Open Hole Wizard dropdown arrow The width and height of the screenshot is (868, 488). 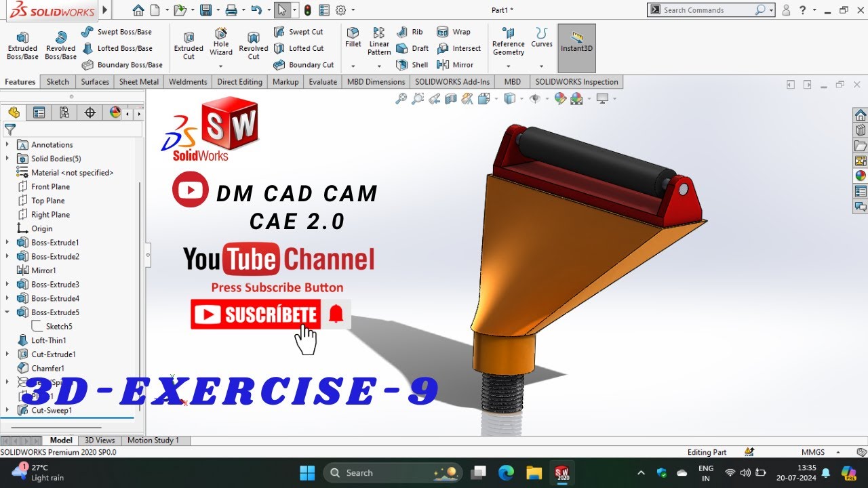[x=221, y=66]
